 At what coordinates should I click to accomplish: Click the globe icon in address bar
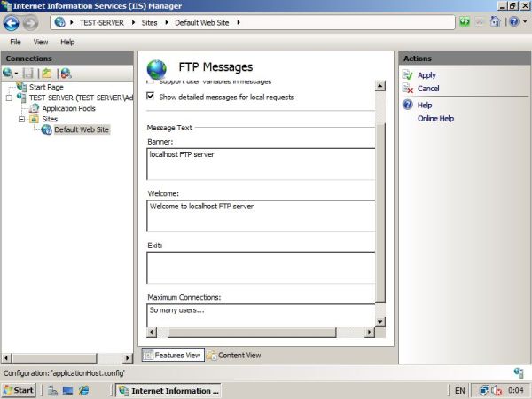(59, 22)
